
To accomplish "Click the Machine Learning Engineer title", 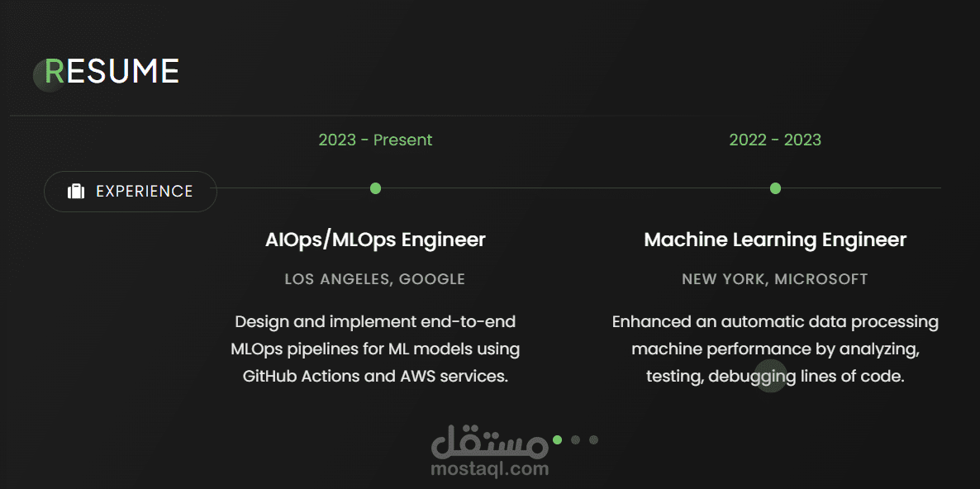I will (775, 240).
